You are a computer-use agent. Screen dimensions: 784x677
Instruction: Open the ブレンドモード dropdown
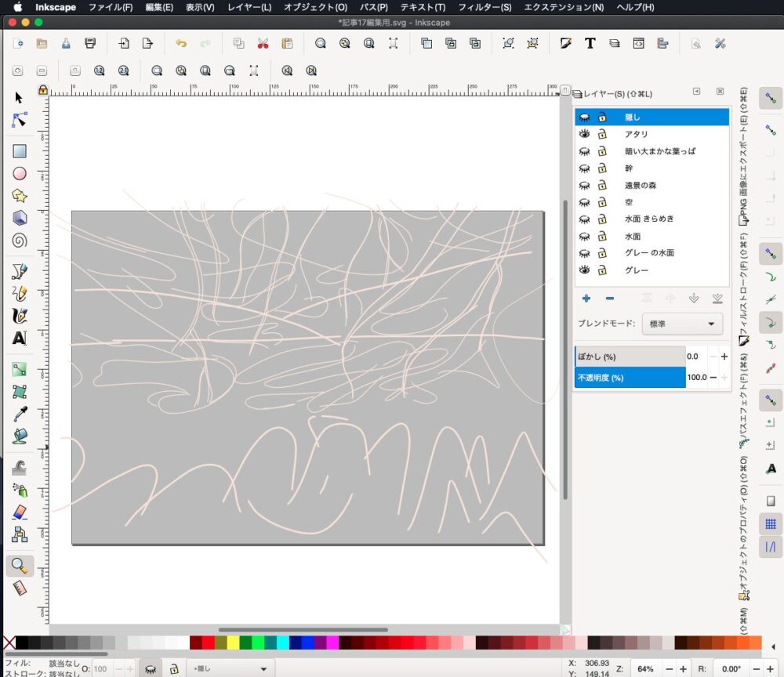pyautogui.click(x=681, y=324)
